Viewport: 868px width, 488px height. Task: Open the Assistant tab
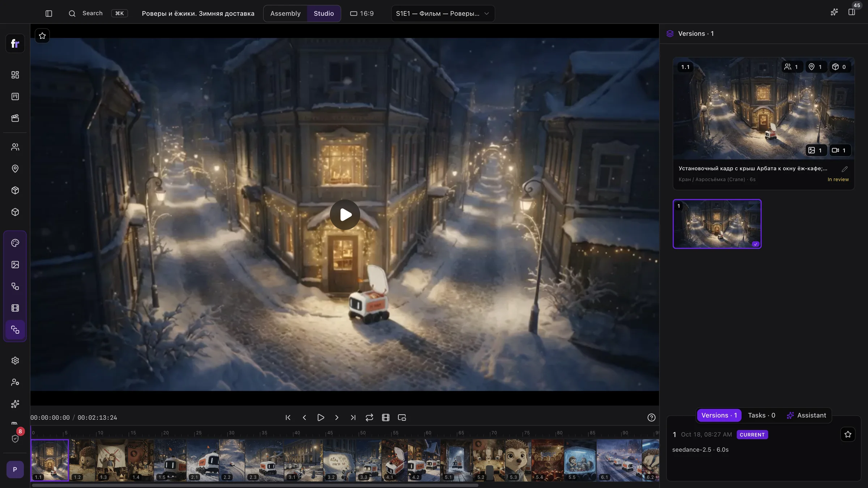coord(807,415)
